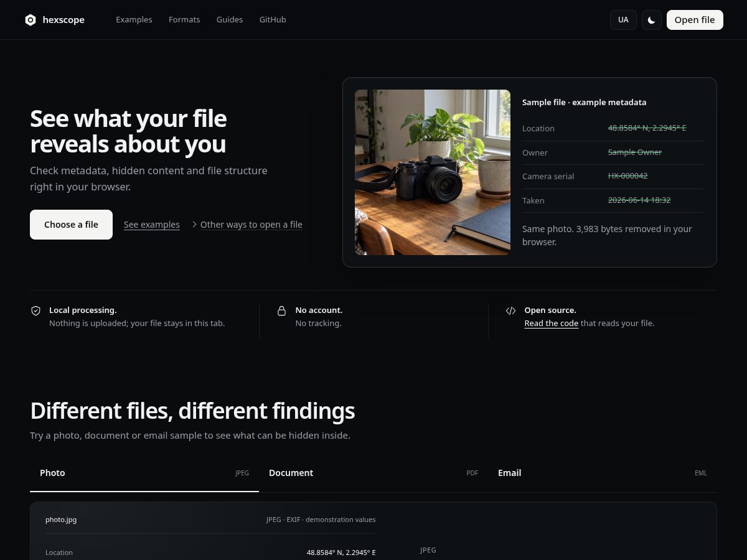Click JPEG · EXIF · demonstration values text
The width and height of the screenshot is (747, 560).
click(x=321, y=520)
